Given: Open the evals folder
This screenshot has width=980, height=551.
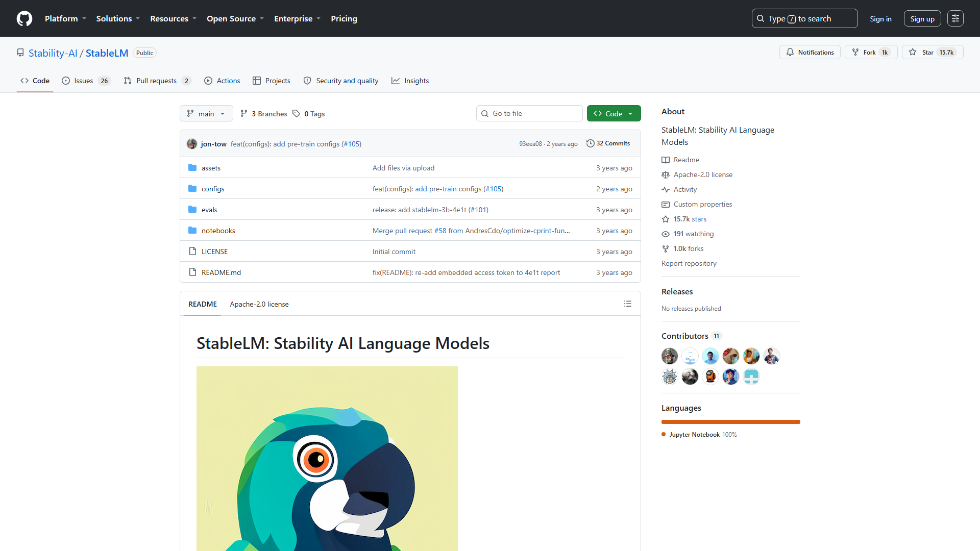Looking at the screenshot, I should (209, 210).
